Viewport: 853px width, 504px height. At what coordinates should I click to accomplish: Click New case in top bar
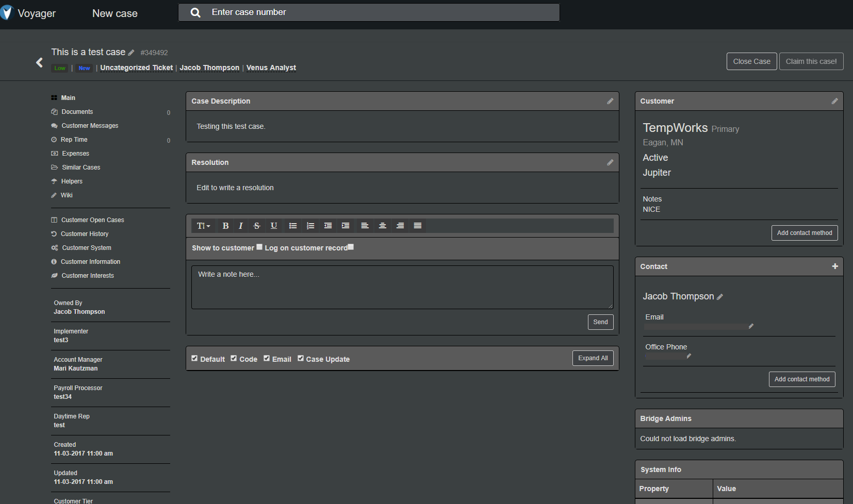pos(114,13)
